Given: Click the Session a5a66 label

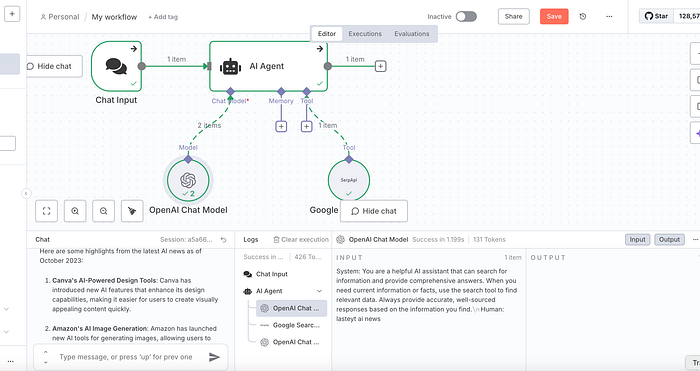Looking at the screenshot, I should pyautogui.click(x=186, y=240).
